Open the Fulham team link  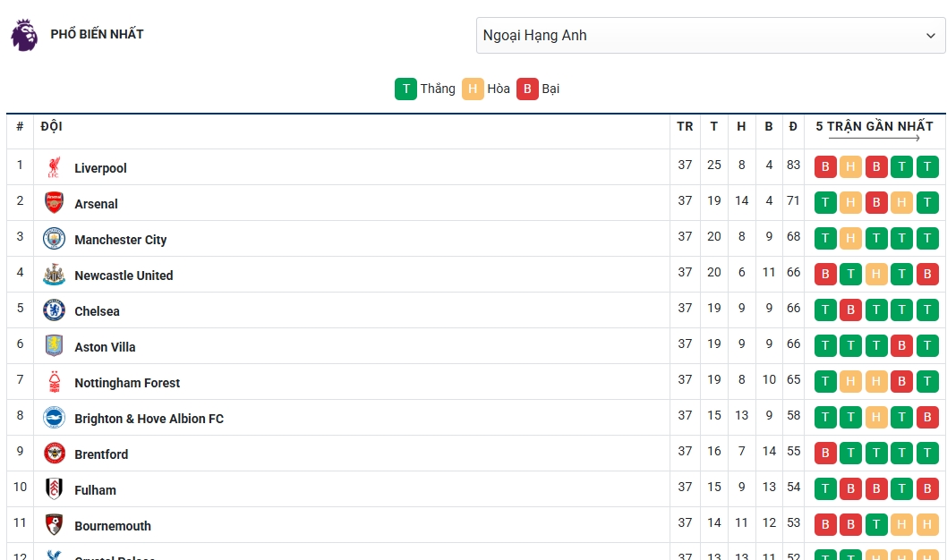pyautogui.click(x=95, y=490)
